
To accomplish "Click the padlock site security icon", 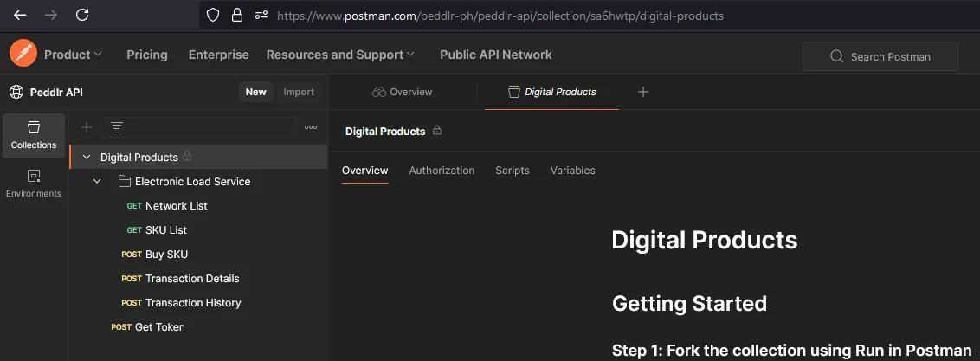I will (x=237, y=15).
